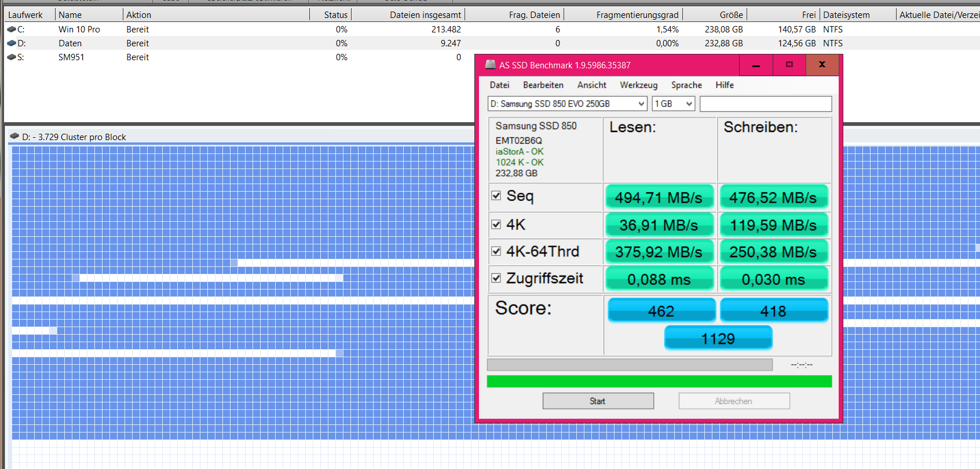
Task: Open the Bearbeiten menu
Action: click(x=543, y=85)
